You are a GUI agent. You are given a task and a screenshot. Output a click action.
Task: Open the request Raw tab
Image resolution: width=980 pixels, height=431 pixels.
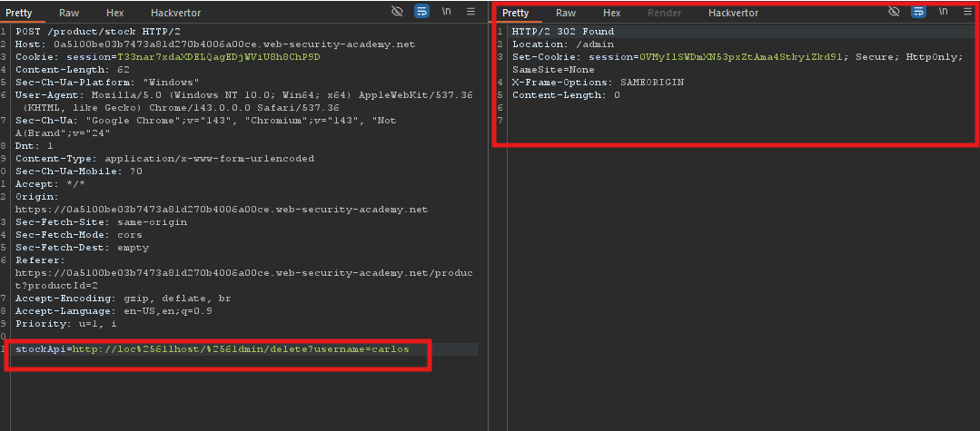click(69, 13)
